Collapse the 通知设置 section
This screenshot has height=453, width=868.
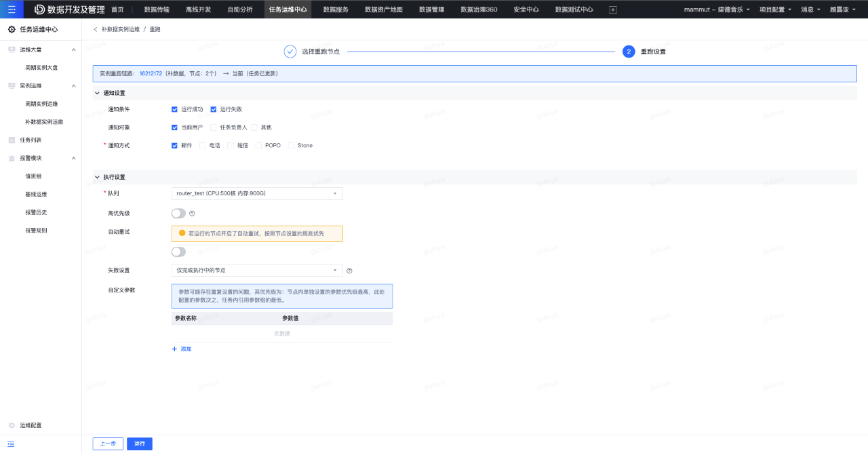(x=97, y=93)
